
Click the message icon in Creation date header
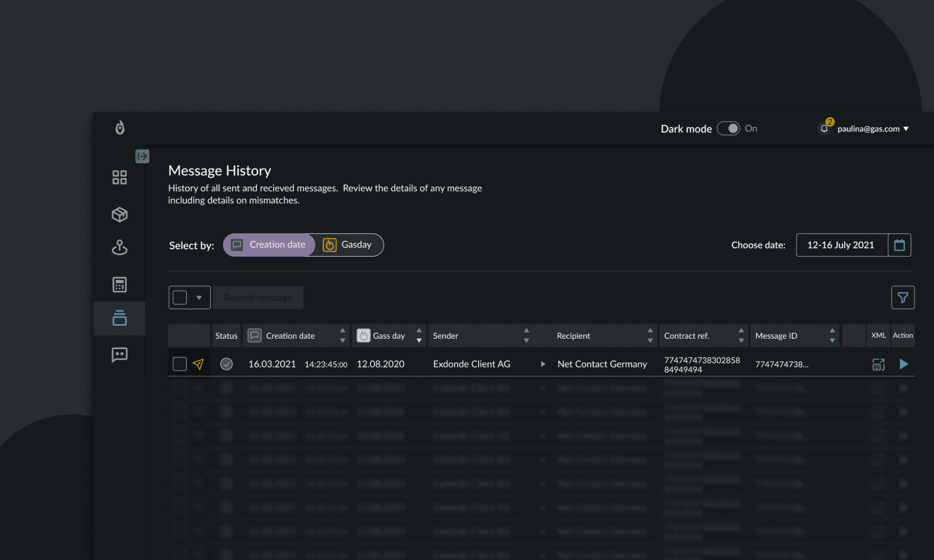click(254, 335)
